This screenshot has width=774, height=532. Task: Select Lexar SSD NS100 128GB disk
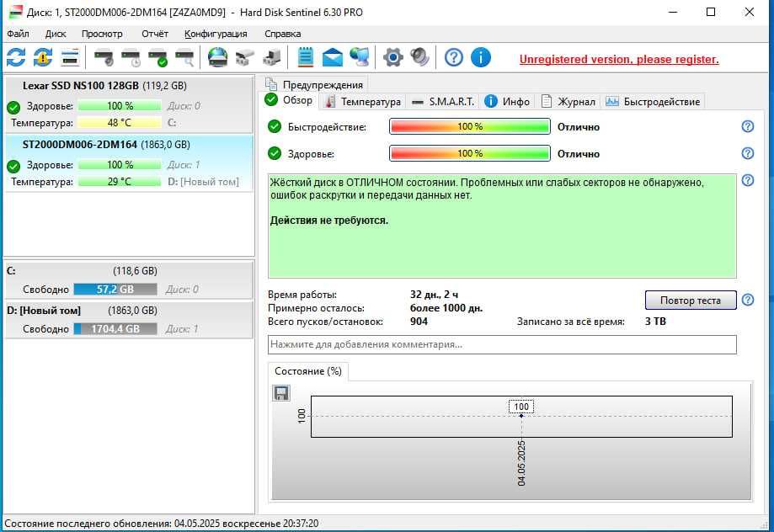click(128, 104)
